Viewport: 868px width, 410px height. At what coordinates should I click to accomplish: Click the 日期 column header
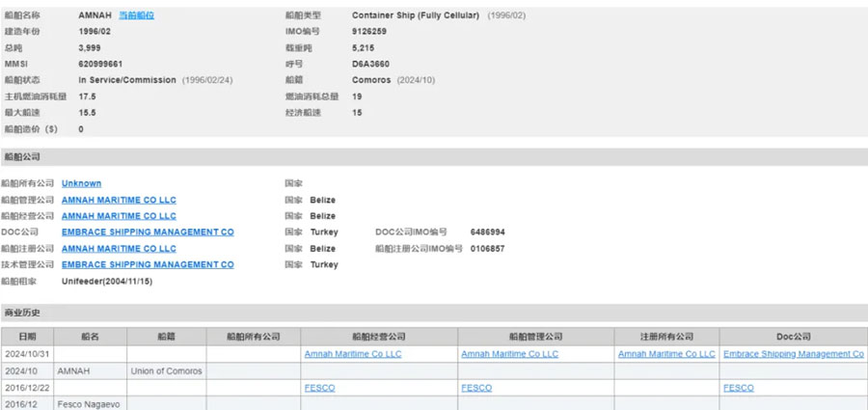(27, 337)
